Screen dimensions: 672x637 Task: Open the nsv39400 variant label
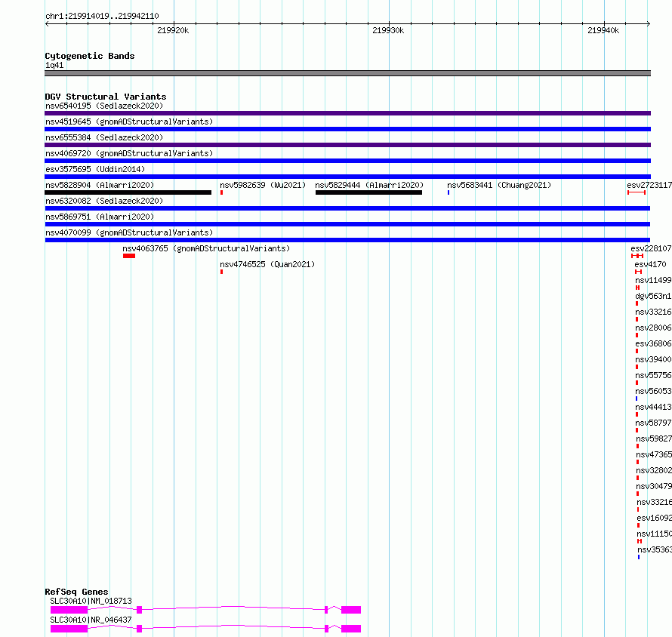pyautogui.click(x=653, y=359)
